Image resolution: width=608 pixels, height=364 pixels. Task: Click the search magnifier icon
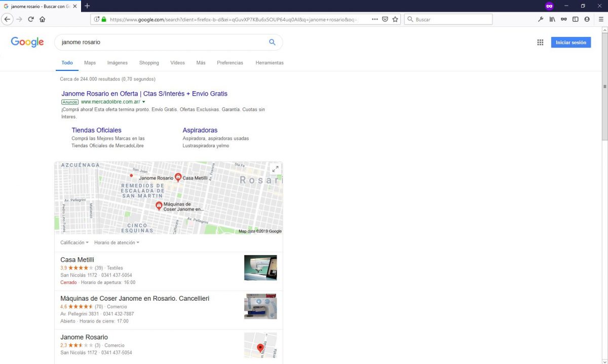point(272,43)
